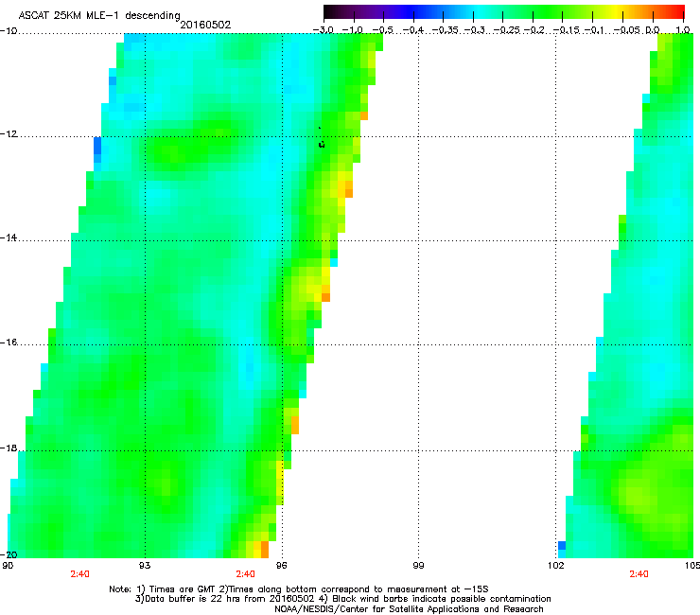This screenshot has height=615, width=700.
Task: Click the 105 longitude axis label
Action: click(x=692, y=566)
